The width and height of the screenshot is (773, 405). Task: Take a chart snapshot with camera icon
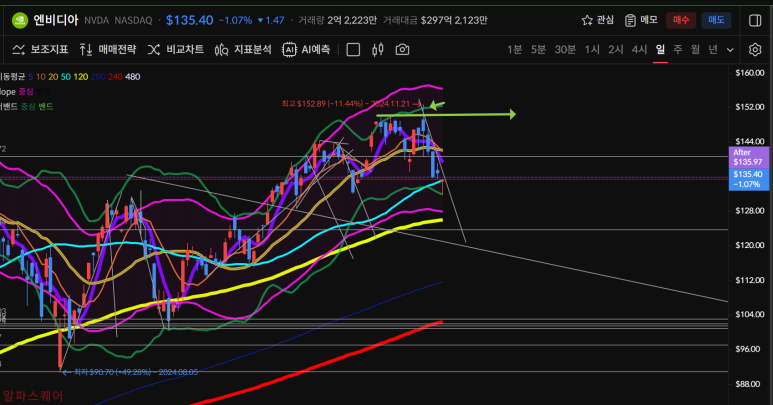(x=402, y=50)
